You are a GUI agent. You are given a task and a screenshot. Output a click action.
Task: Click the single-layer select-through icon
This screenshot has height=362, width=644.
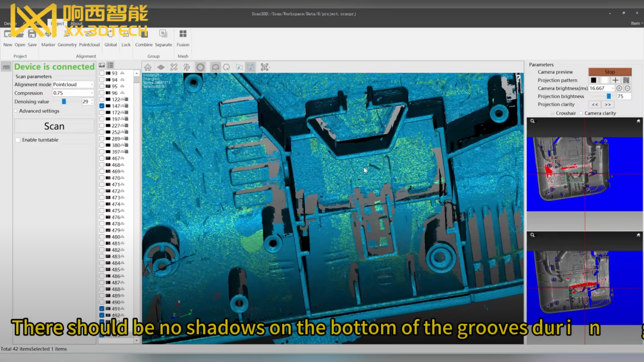pyautogui.click(x=239, y=67)
